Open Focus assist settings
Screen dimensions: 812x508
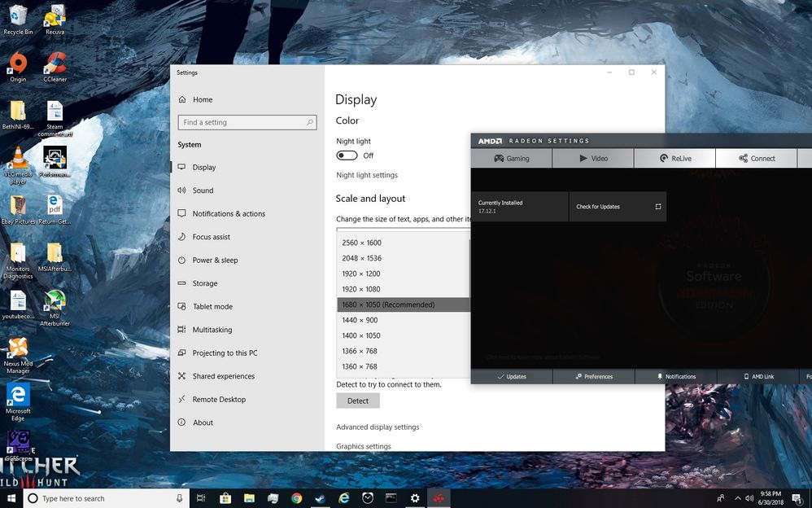coord(247,237)
